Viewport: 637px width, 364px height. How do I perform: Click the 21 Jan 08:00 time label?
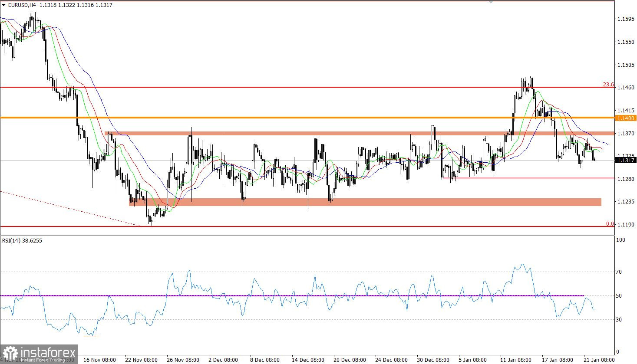[x=599, y=360]
